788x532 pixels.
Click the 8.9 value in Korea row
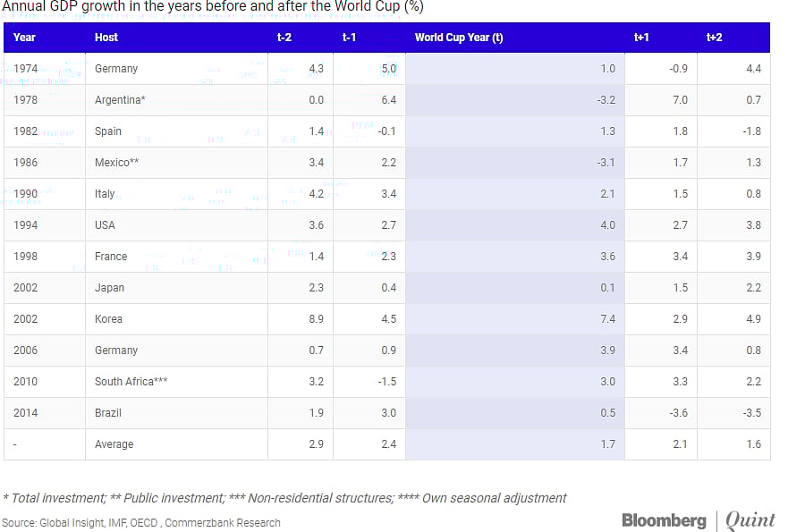[316, 319]
